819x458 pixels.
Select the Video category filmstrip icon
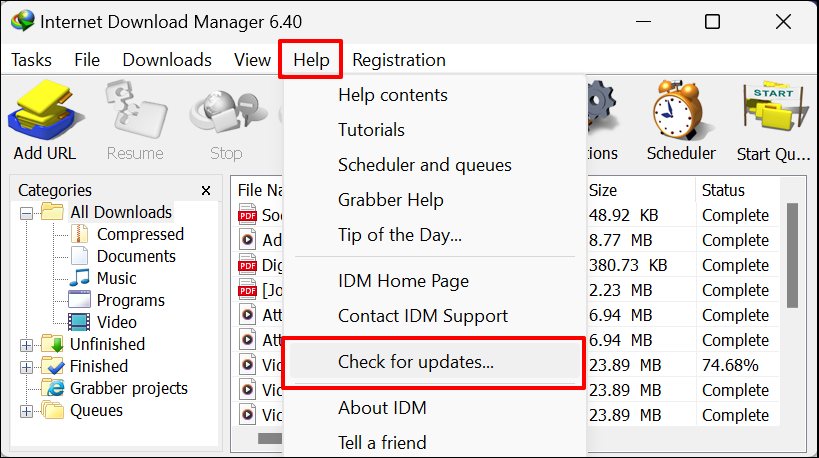click(x=80, y=322)
